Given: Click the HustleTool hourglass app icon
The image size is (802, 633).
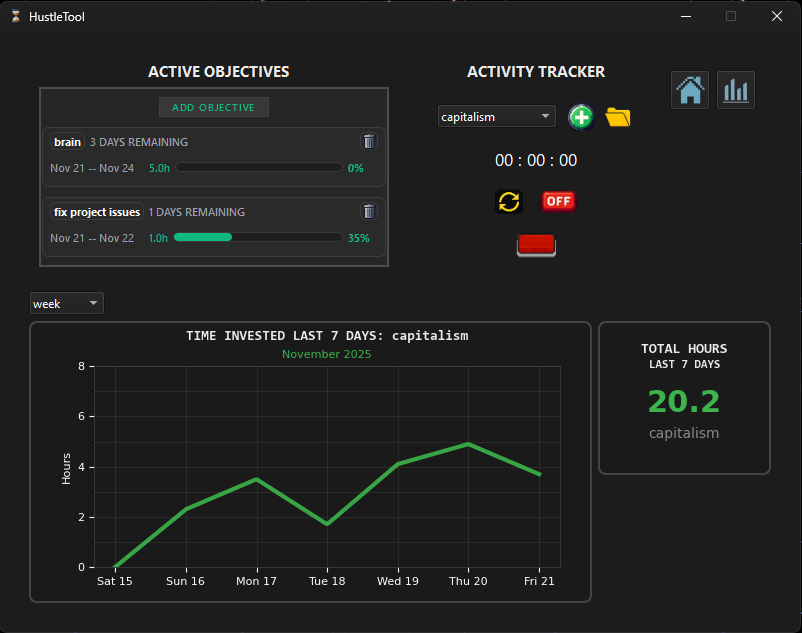Looking at the screenshot, I should [16, 16].
